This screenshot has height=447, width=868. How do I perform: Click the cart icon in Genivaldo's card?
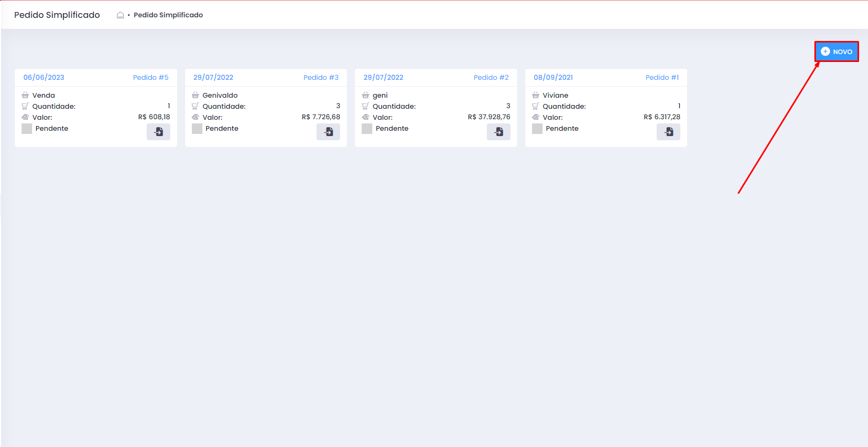(x=195, y=106)
